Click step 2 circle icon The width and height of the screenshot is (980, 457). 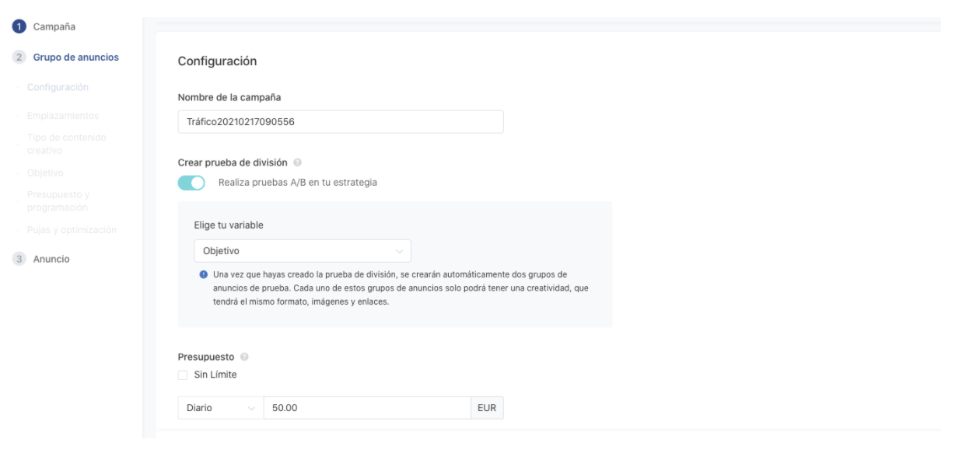pyautogui.click(x=18, y=57)
